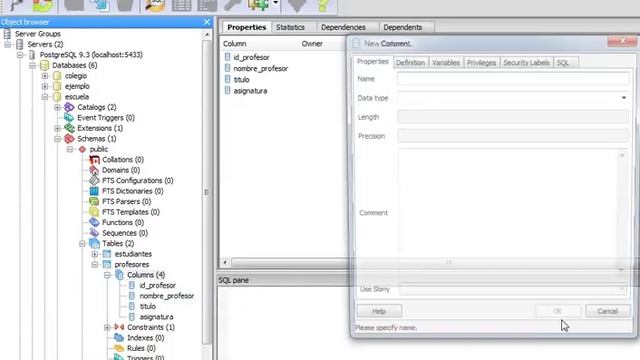The image size is (640, 360).
Task: Open the Variables tab in dialog
Action: 446,62
